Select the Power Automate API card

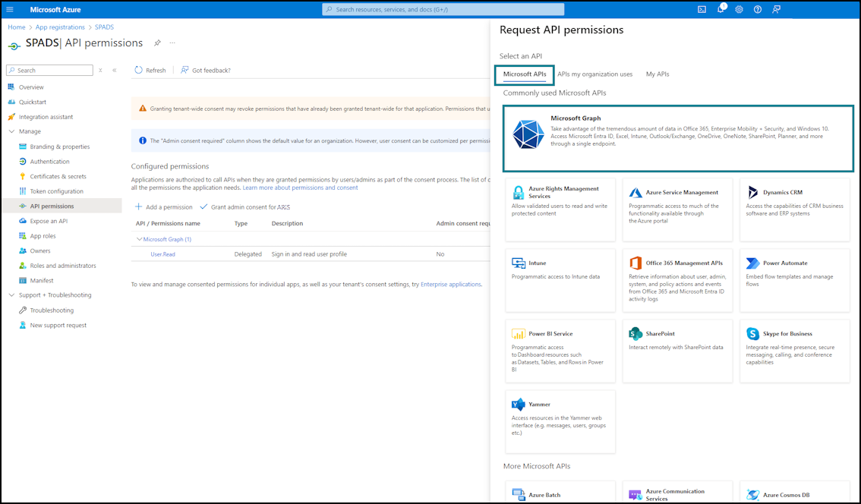pos(794,280)
